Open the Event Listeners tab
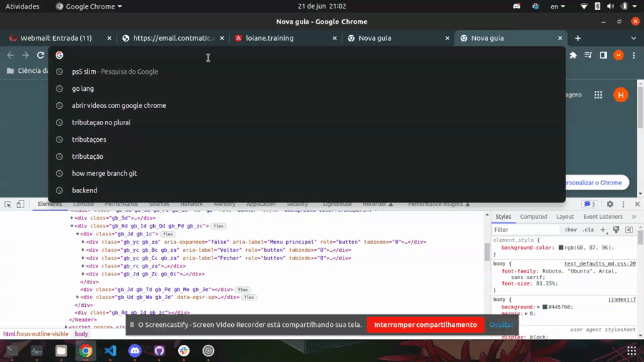Screen dimensions: 644x362 tap(602, 217)
